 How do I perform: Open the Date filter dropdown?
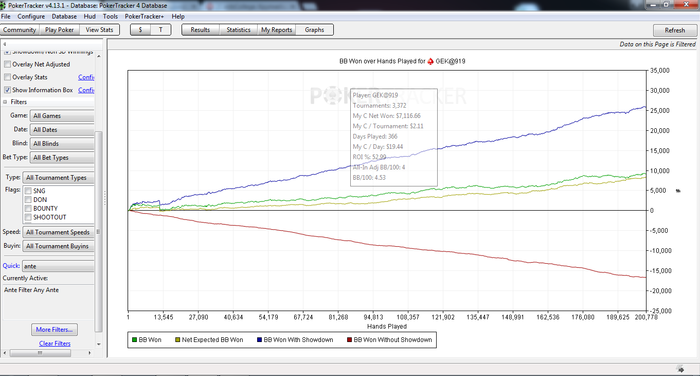(62, 130)
